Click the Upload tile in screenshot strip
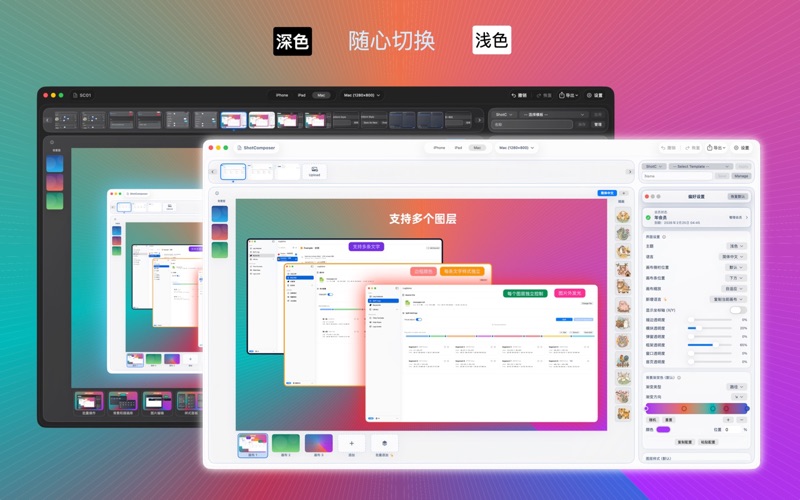The width and height of the screenshot is (800, 500). pyautogui.click(x=314, y=171)
